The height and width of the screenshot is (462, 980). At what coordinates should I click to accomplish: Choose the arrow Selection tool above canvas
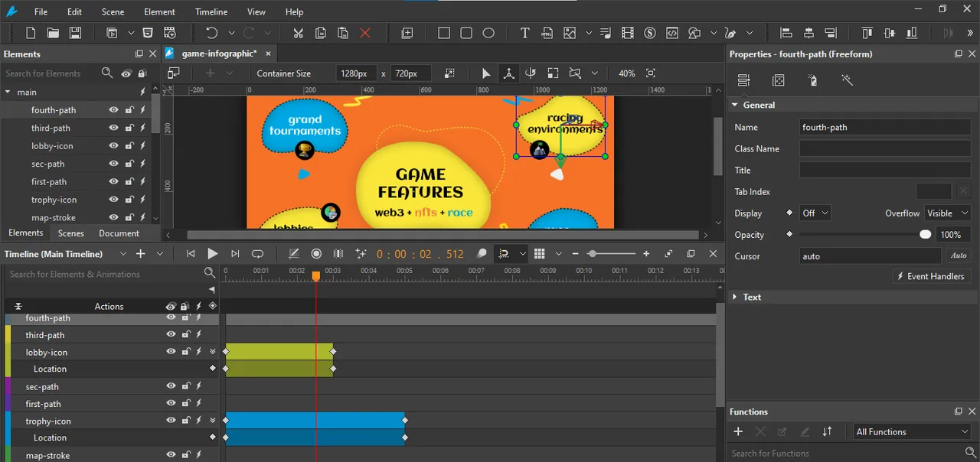tap(486, 73)
